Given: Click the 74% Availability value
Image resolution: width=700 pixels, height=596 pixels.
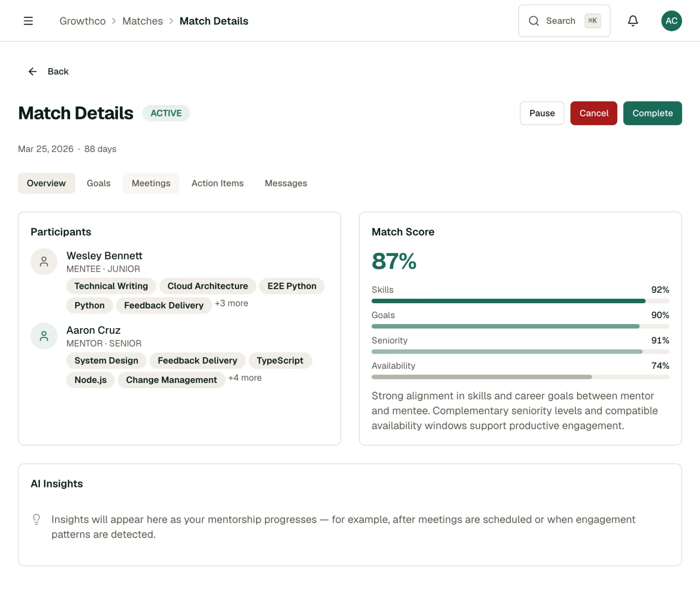Looking at the screenshot, I should (x=660, y=366).
